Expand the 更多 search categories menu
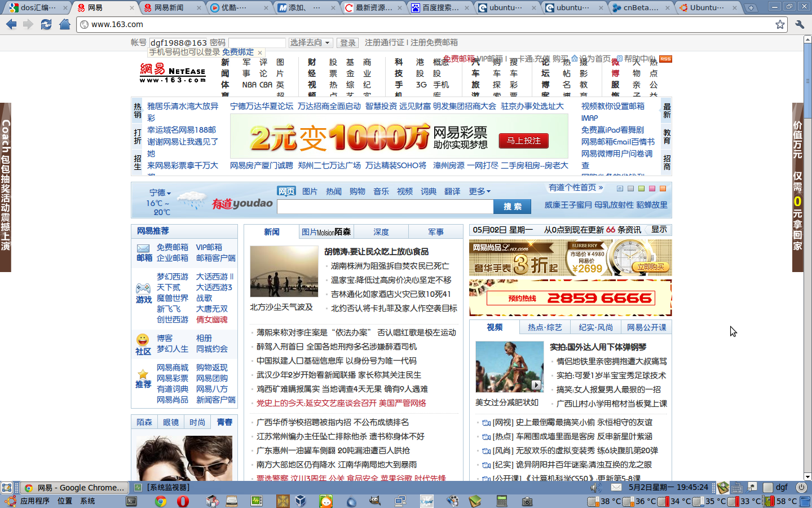This screenshot has width=812, height=508. coord(480,191)
